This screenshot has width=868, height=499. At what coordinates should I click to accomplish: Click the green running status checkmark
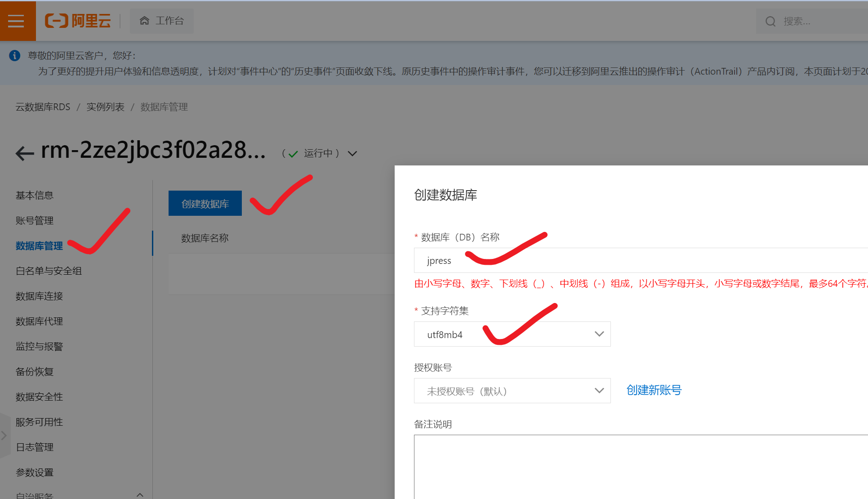tap(293, 154)
